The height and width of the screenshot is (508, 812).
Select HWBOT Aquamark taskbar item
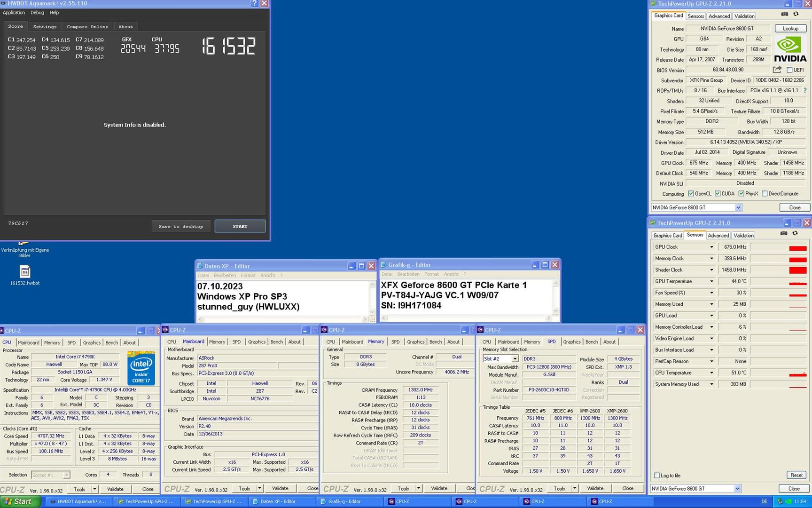(x=78, y=501)
